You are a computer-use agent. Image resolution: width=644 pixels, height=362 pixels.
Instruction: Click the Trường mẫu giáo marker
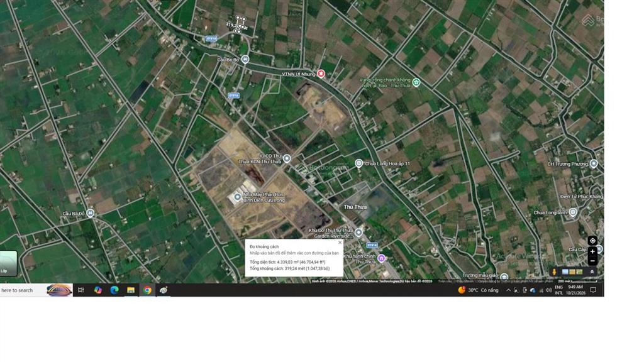click(x=504, y=277)
